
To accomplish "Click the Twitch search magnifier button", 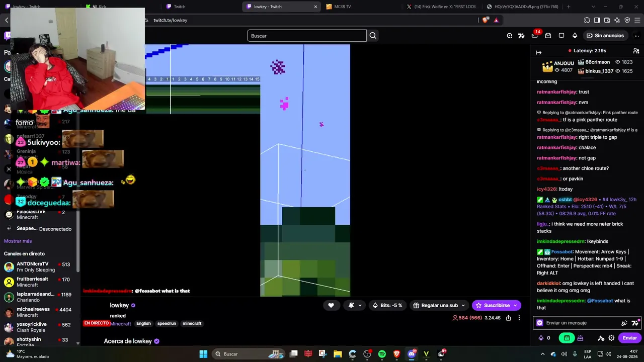I will coord(373,36).
